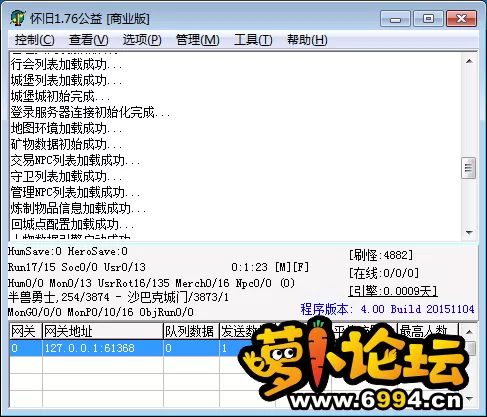487x417 pixels.
Task: Click the log panel scroll-up arrow
Action: [x=469, y=61]
